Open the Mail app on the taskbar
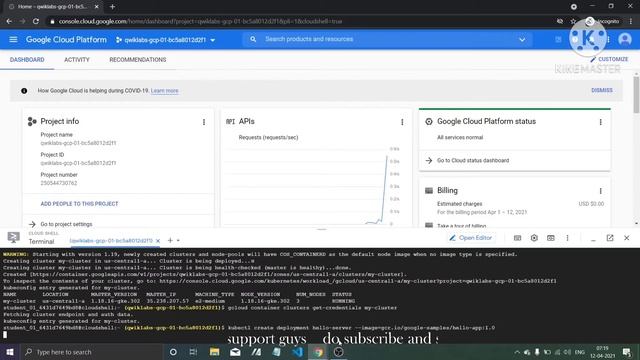The height and width of the screenshot is (360, 640). click(x=235, y=352)
